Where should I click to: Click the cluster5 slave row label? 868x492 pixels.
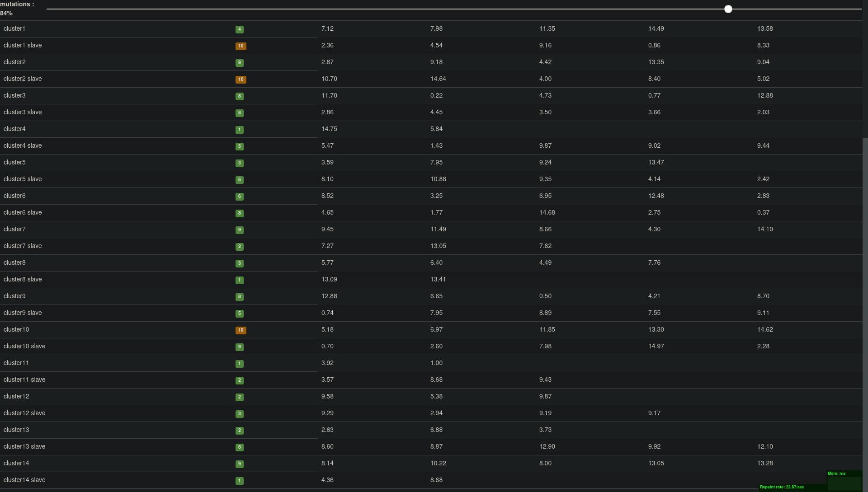[x=23, y=179]
